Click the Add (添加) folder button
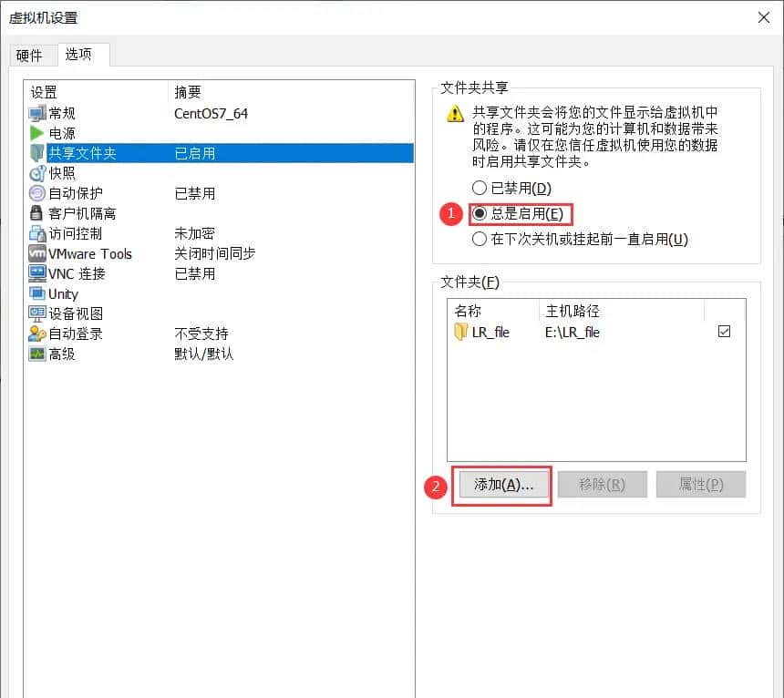The image size is (784, 698). [x=503, y=485]
